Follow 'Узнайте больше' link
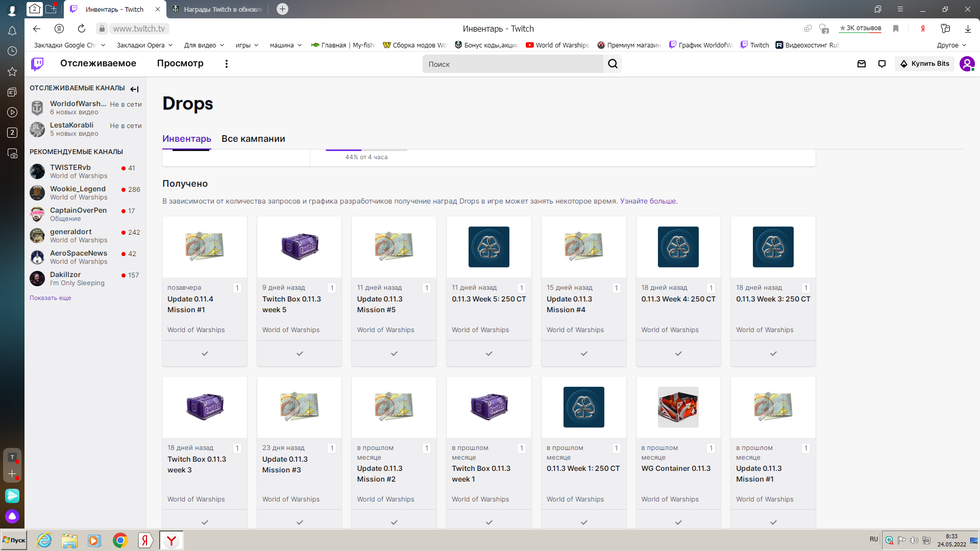The height and width of the screenshot is (551, 980). 648,201
